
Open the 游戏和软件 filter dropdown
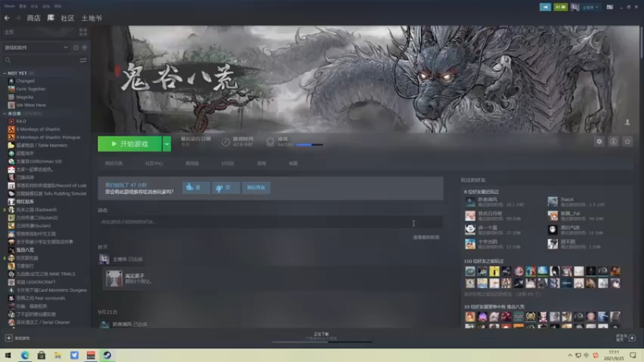36,47
